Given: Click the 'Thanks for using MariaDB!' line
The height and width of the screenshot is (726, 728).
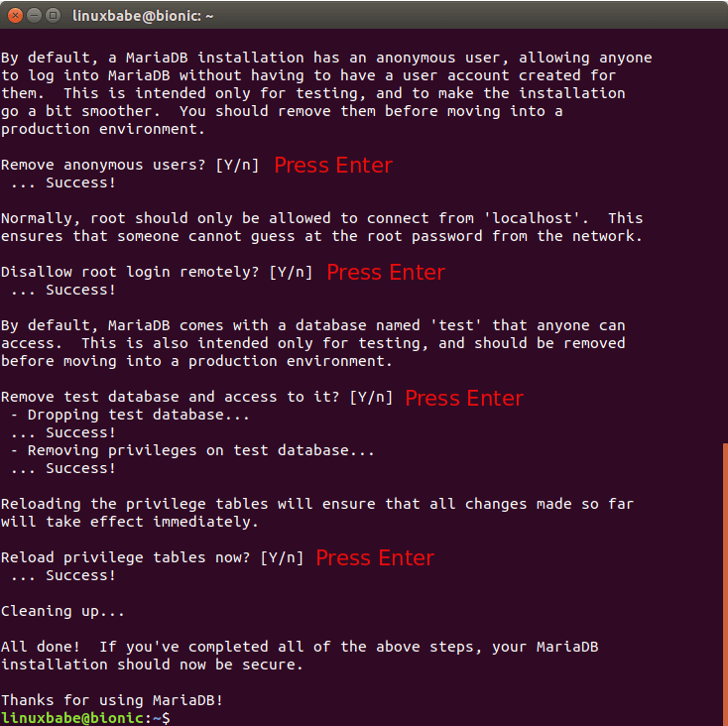Looking at the screenshot, I should 112,700.
